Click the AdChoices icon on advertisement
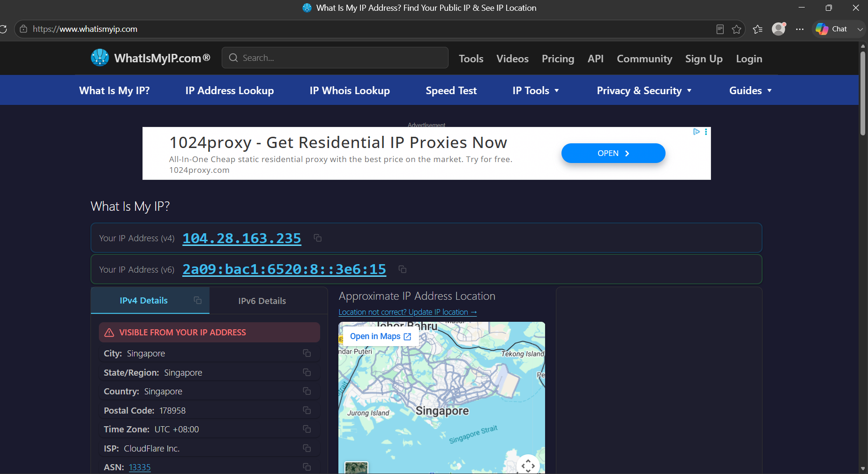Image resolution: width=868 pixels, height=474 pixels. (696, 132)
